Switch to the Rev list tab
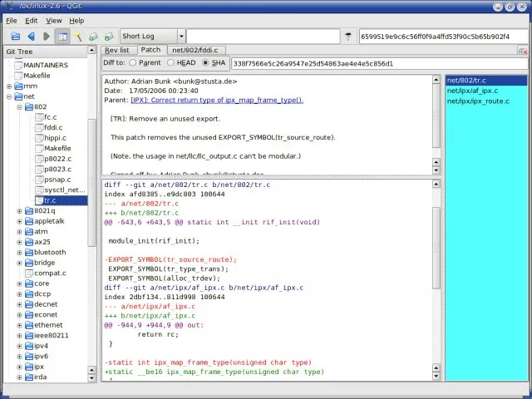Viewport: 532px width, 399px height. [x=116, y=51]
